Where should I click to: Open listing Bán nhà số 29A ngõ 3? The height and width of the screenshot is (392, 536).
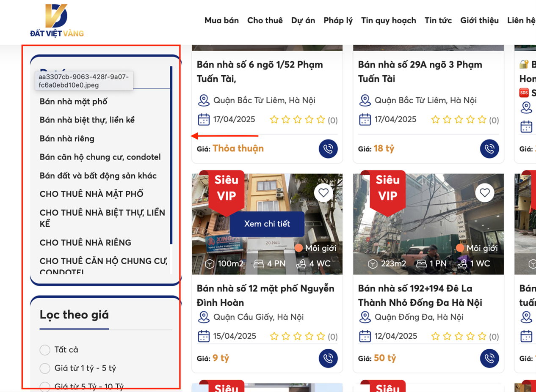pyautogui.click(x=420, y=72)
